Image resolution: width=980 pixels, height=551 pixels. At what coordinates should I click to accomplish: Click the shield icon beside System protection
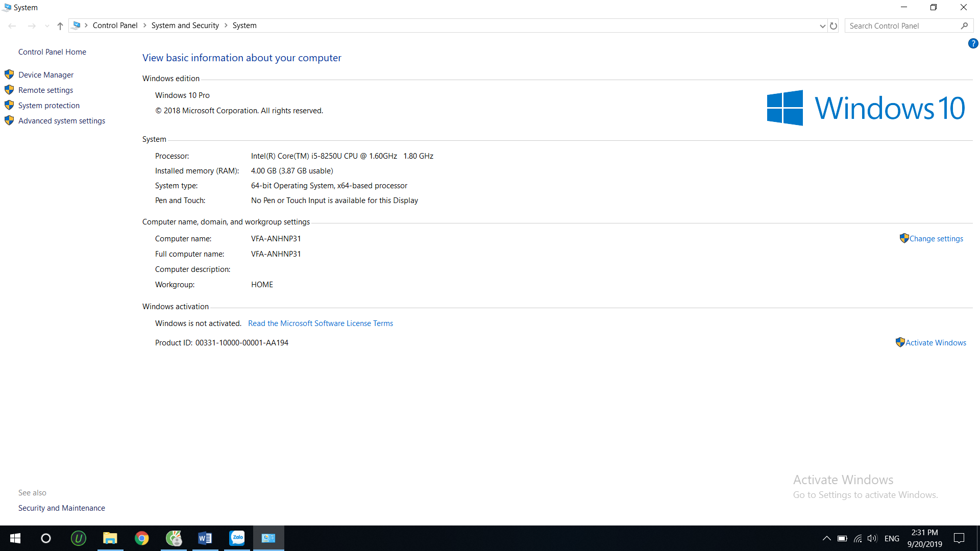9,105
